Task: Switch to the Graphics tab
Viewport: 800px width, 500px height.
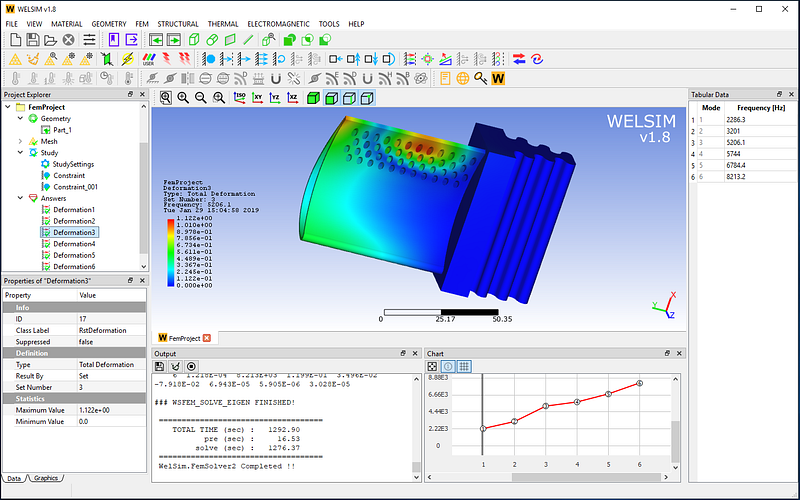Action: (46, 478)
